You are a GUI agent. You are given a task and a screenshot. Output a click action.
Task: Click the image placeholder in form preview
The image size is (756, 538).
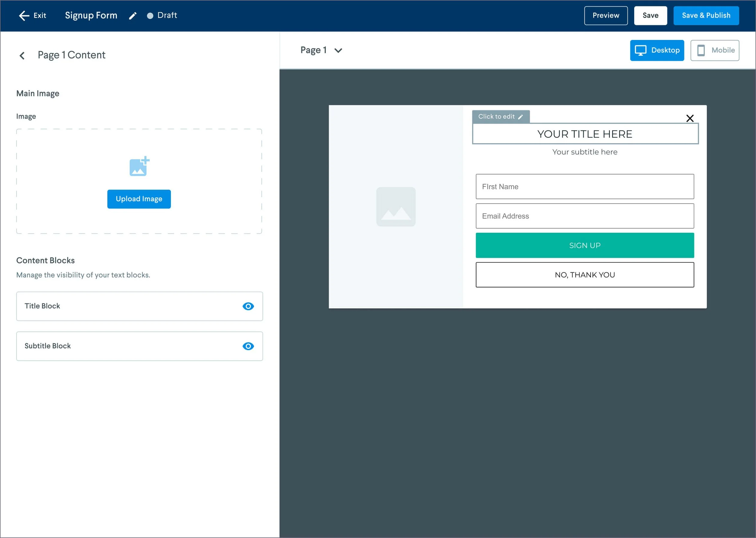click(x=396, y=207)
